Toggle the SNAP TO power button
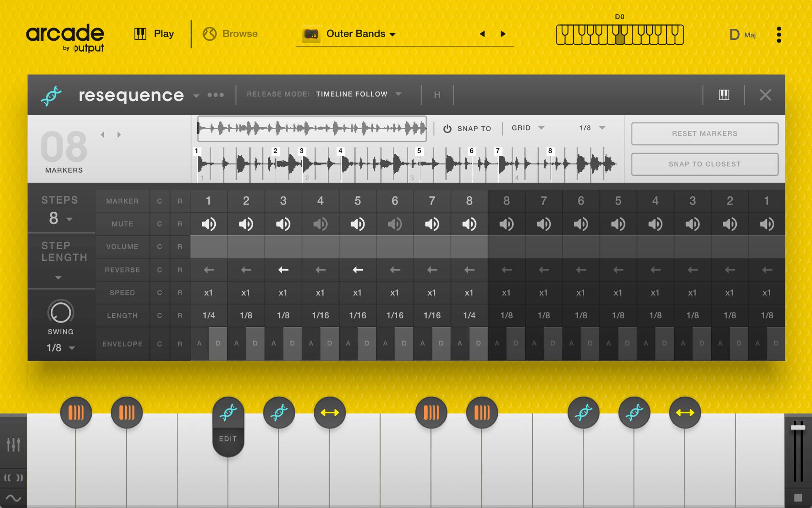 coord(447,129)
